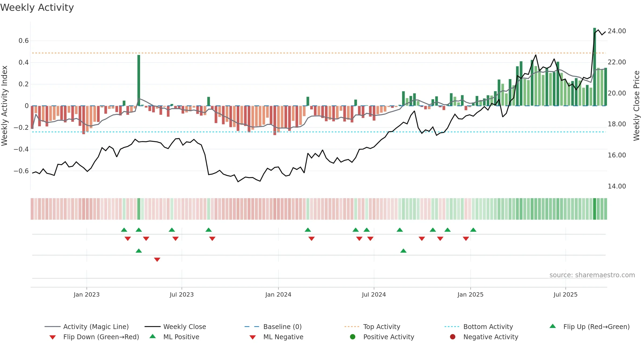Click the red Flip Down triangle in legend
This screenshot has width=644, height=362.
(x=53, y=337)
